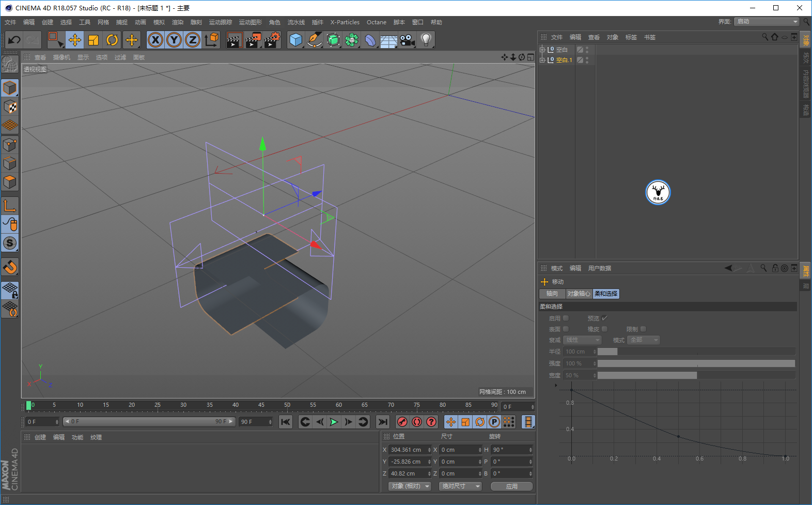Switch to the 柔和选择 tab
This screenshot has width=812, height=505.
(606, 294)
